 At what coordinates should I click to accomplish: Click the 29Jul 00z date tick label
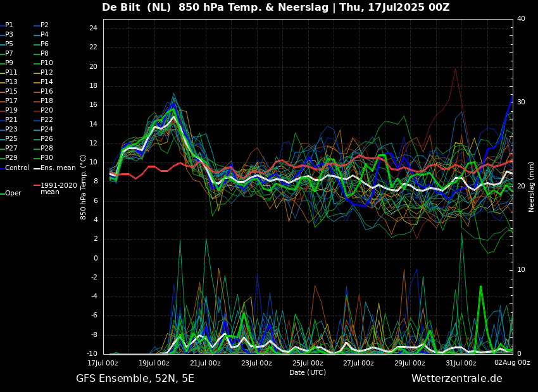(410, 363)
